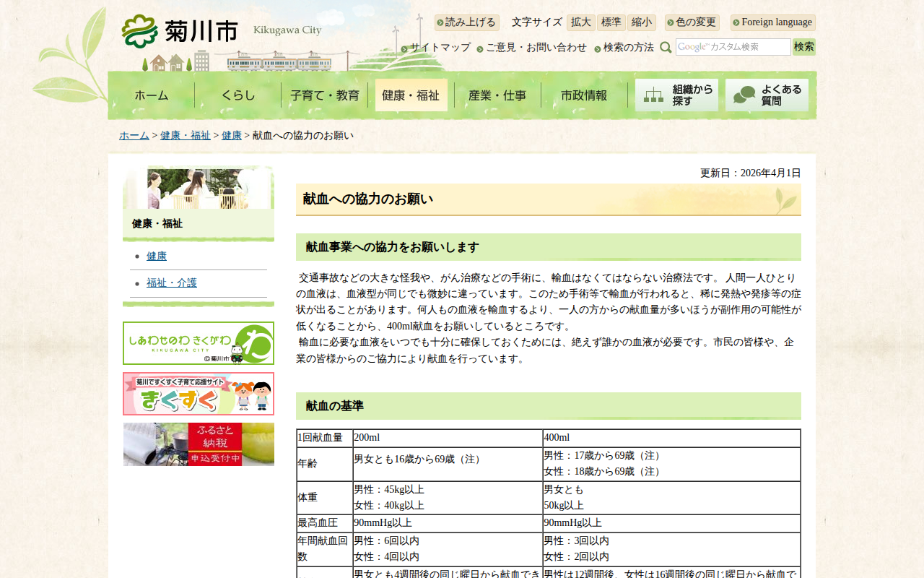Click the 菊川市 city logo

point(180,31)
